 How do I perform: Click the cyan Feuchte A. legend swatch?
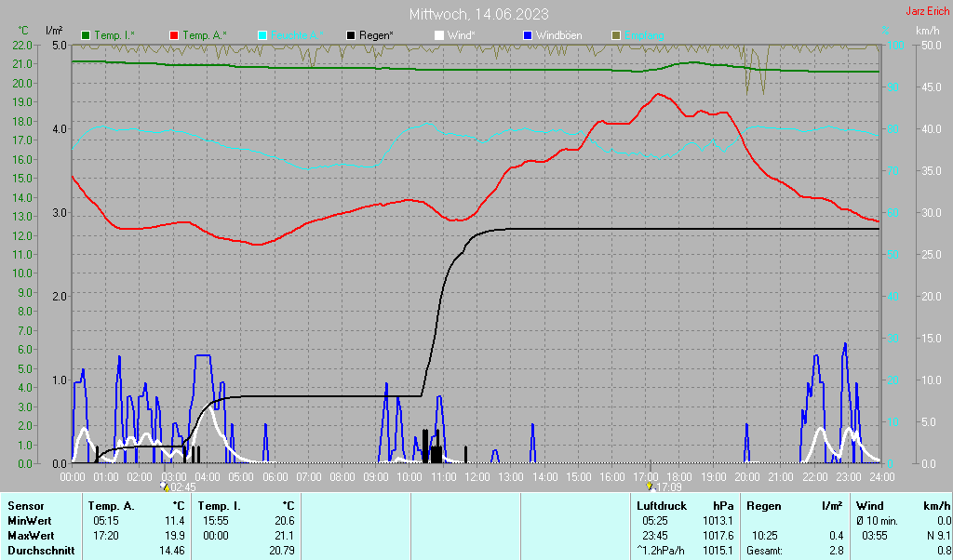[x=262, y=36]
